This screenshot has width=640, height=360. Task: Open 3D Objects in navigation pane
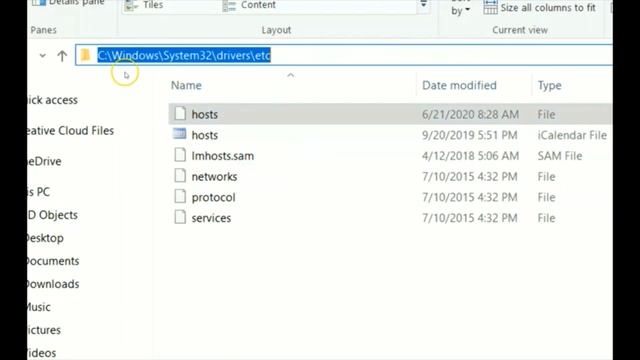point(53,215)
